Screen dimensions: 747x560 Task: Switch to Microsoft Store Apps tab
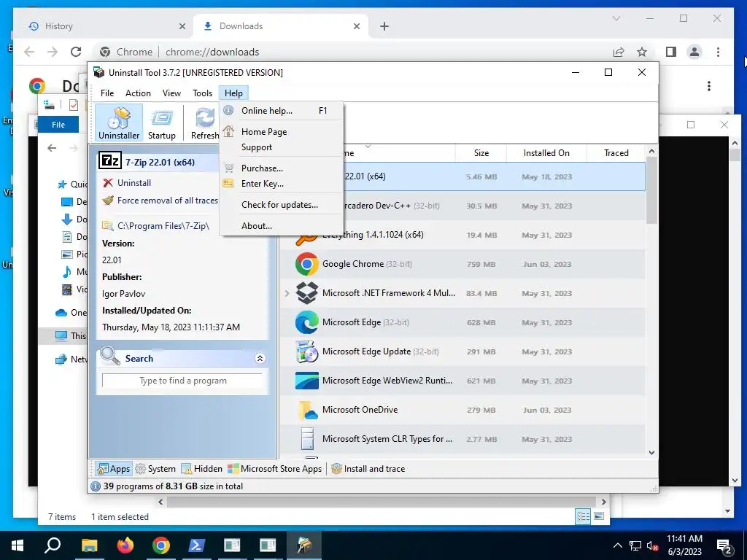pyautogui.click(x=275, y=469)
